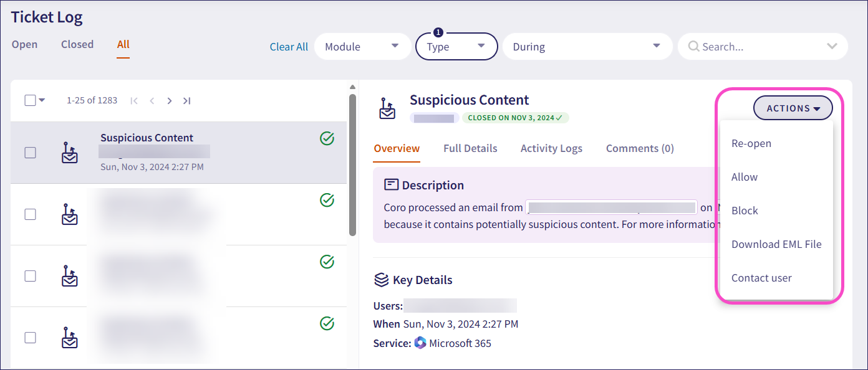Click the green closed checkmark on the first ticket
Screen dimensions: 868x370
pos(327,139)
